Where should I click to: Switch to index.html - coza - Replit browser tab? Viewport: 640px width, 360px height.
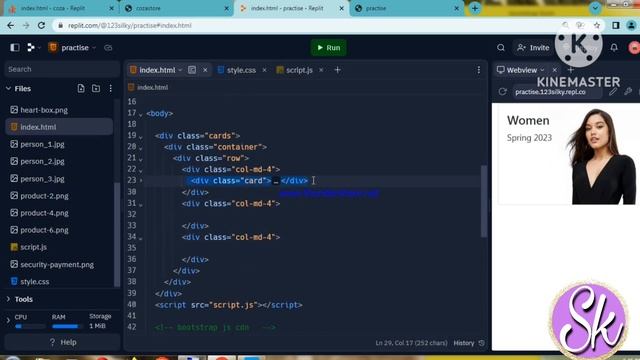(61, 8)
